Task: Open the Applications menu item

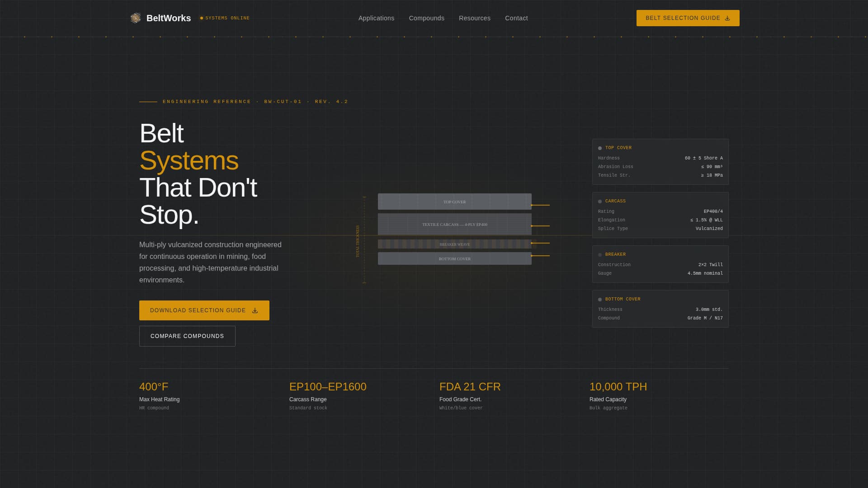Action: click(376, 18)
